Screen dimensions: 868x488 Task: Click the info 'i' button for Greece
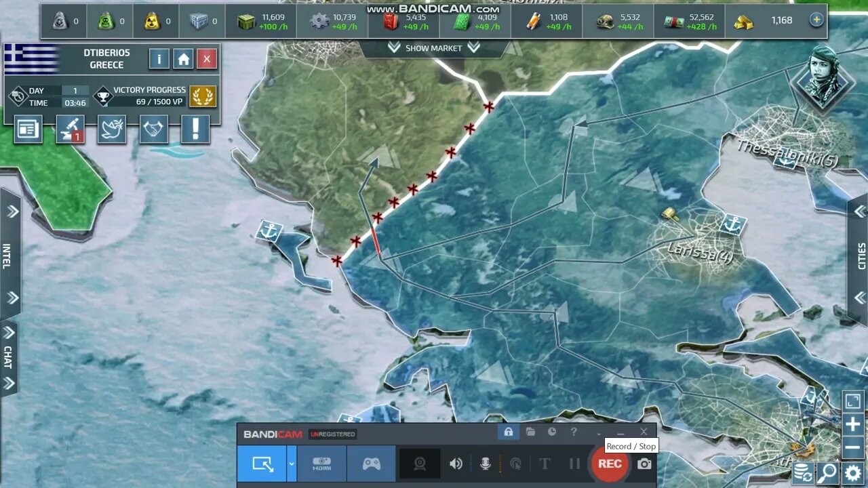159,59
